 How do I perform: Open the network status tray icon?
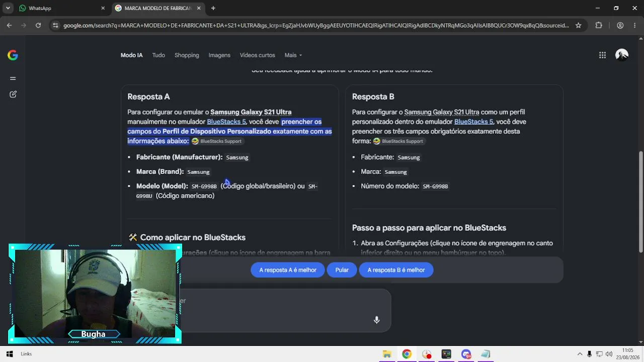coord(599,354)
